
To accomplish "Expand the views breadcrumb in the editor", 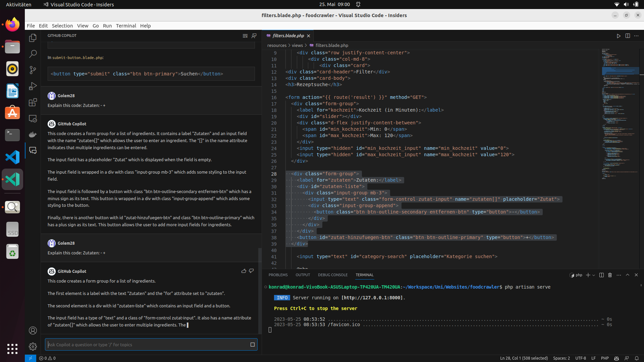I will click(298, 45).
